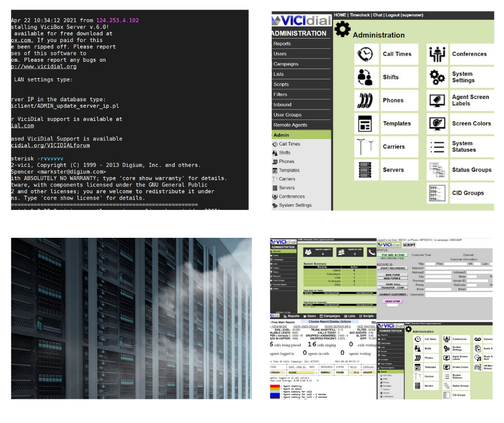The width and height of the screenshot is (504, 423).
Task: Click the large Servers rack icon tile
Action: (365, 170)
